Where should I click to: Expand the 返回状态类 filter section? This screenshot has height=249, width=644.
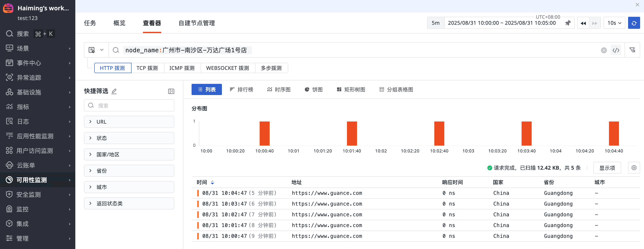coord(129,203)
